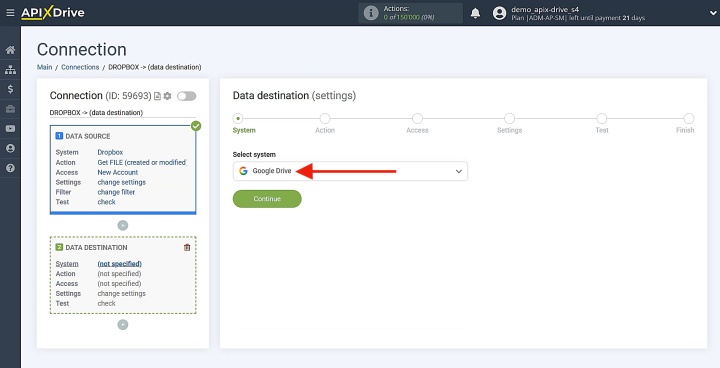This screenshot has width=720, height=368.
Task: Go to the Main breadcrumb link
Action: (x=45, y=67)
